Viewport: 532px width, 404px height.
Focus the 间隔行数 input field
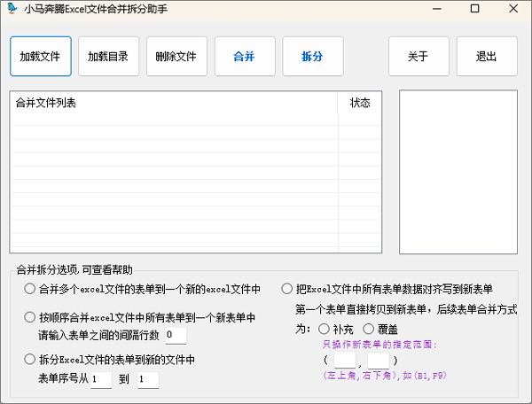[176, 336]
